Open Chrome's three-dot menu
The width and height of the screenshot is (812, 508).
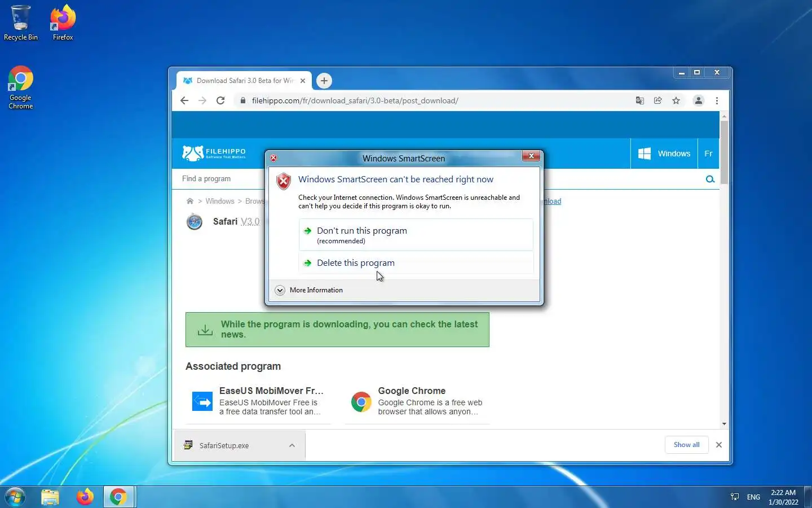[x=717, y=100]
